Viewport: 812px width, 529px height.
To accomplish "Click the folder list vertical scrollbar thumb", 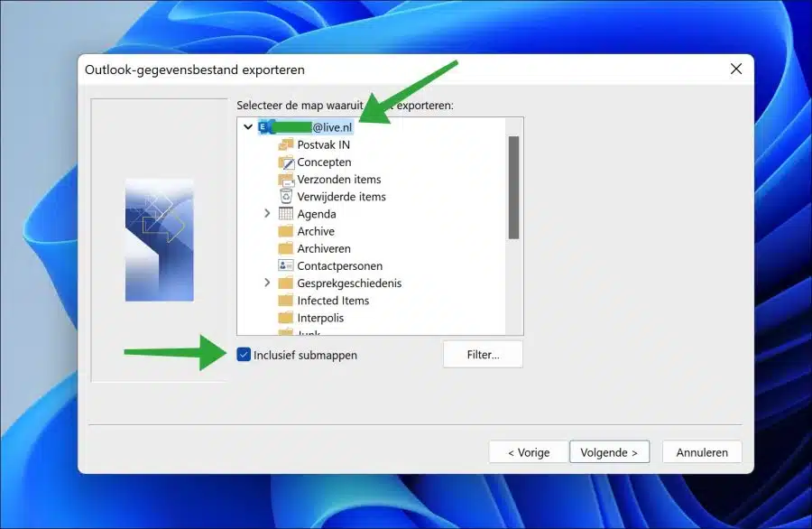I will 513,188.
